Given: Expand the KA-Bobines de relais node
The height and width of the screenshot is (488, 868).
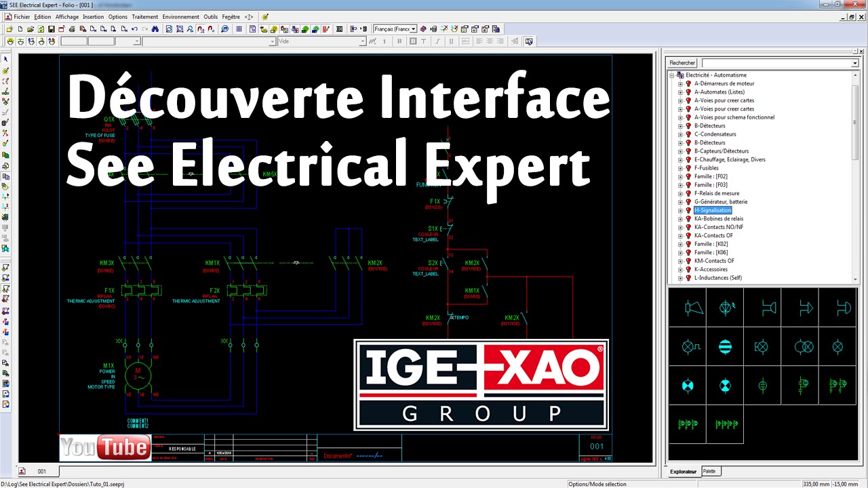Looking at the screenshot, I should click(x=680, y=219).
